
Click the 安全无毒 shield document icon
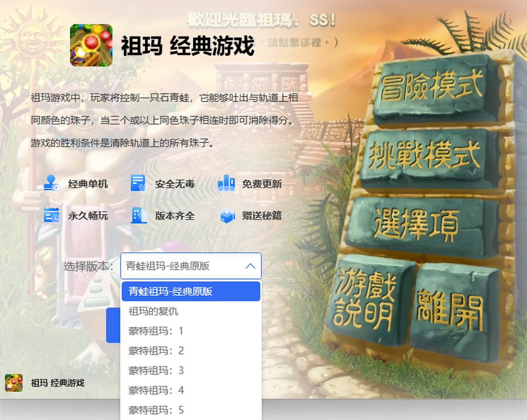(138, 183)
